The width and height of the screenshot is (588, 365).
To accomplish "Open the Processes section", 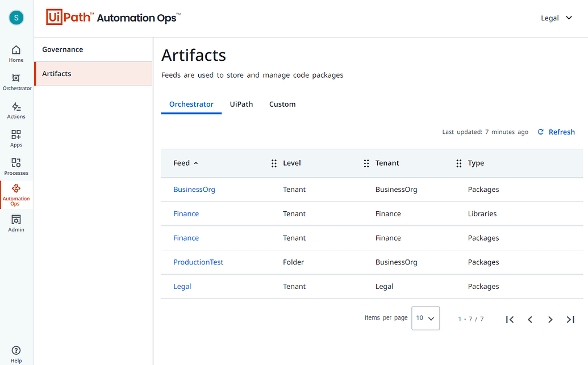I will click(x=16, y=166).
